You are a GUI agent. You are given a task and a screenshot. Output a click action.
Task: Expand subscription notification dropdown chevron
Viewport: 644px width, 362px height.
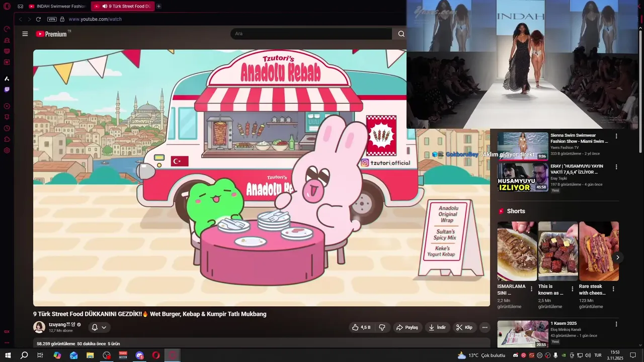pyautogui.click(x=104, y=327)
